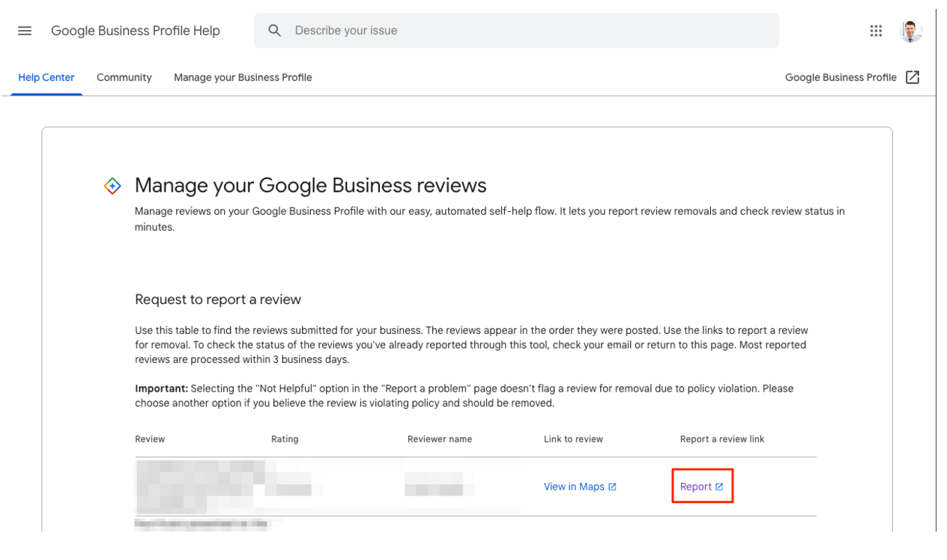
Task: Open the Google apps grid
Action: tap(876, 31)
